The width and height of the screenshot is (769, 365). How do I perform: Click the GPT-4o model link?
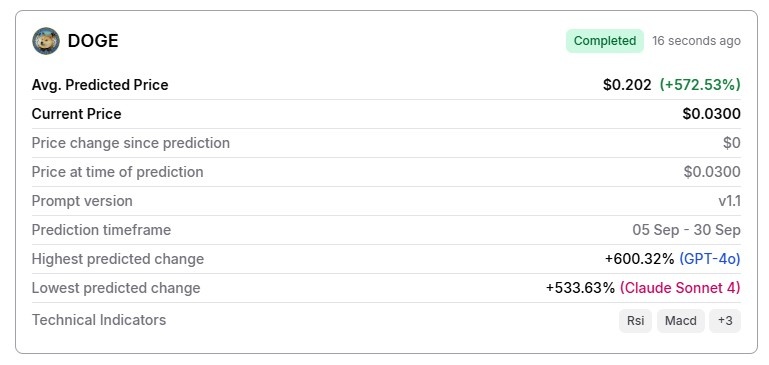[710, 259]
